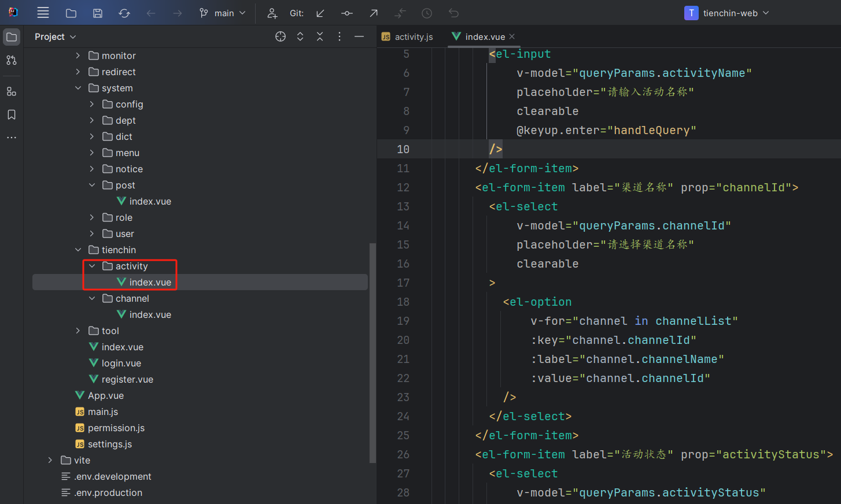This screenshot has height=504, width=841.
Task: Open the main.js file
Action: pos(97,412)
